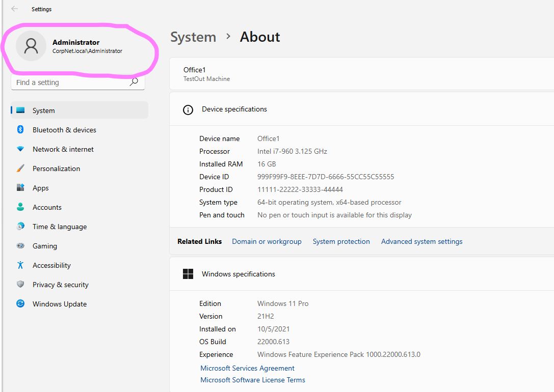
Task: Click the Device specifications info icon
Action: tap(188, 110)
